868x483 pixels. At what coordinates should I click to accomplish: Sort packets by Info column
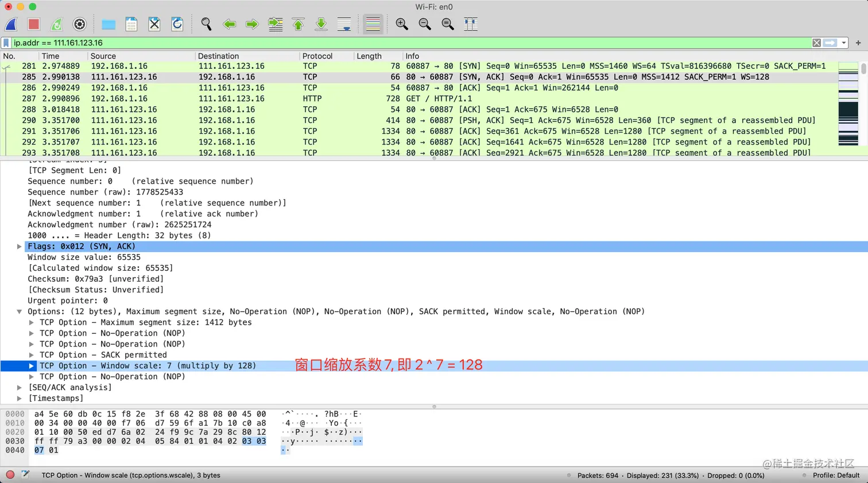click(620, 56)
